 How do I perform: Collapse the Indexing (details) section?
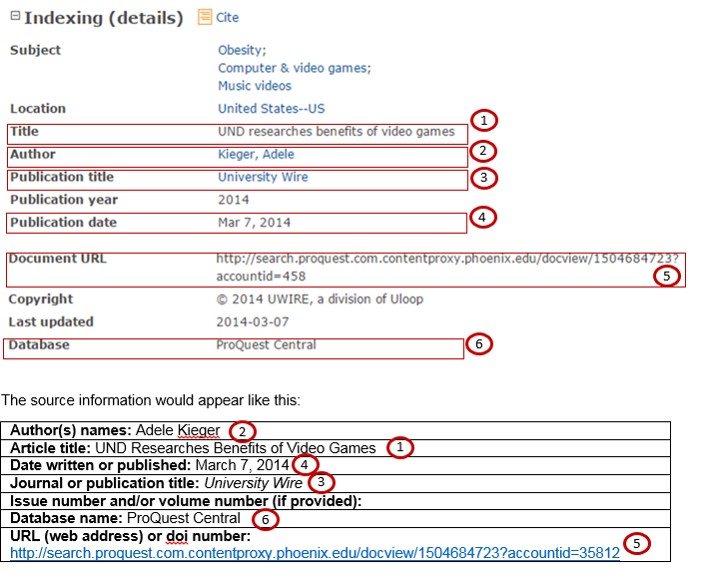coord(14,18)
